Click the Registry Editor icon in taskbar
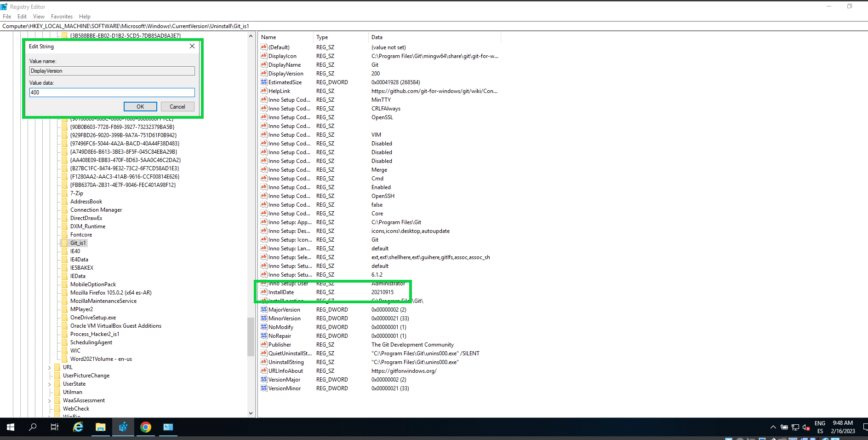868x440 pixels. [x=123, y=427]
